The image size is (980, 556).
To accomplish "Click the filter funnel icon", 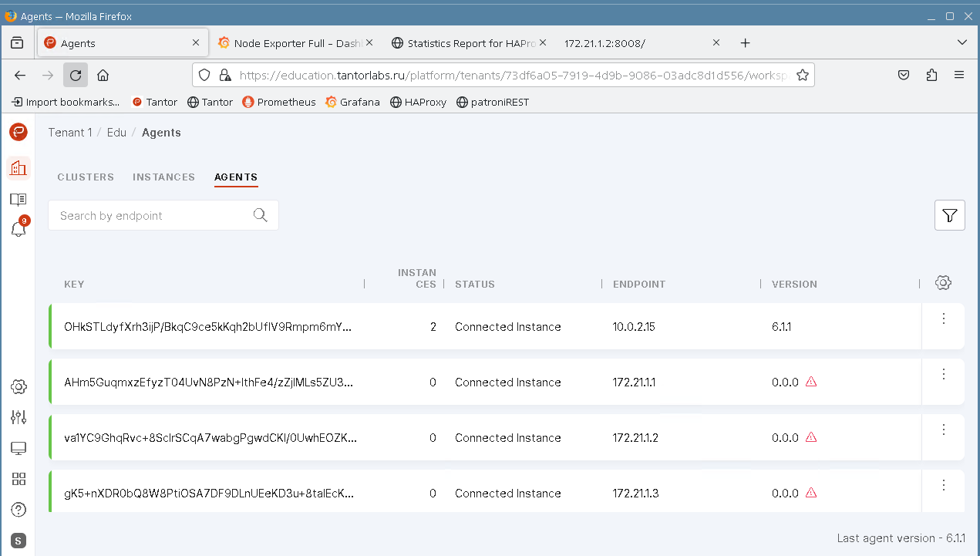I will tap(949, 216).
